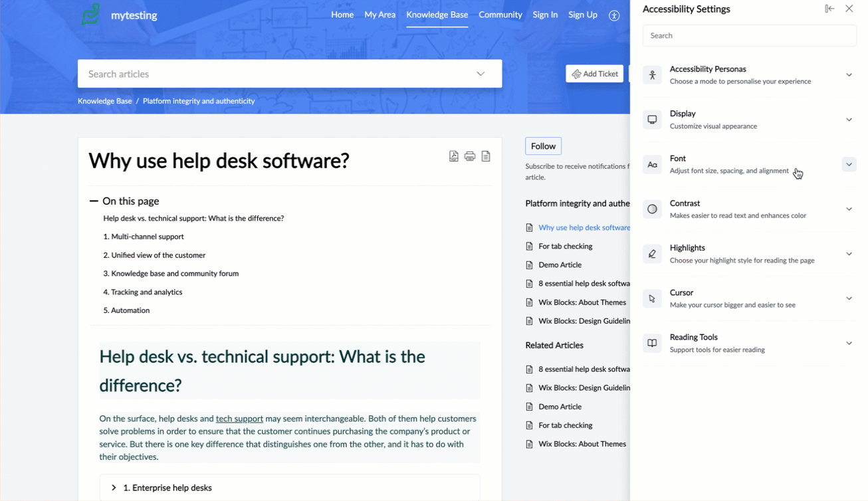Image resolution: width=868 pixels, height=501 pixels.
Task: Expand the Reading Tools section chevron
Action: pyautogui.click(x=849, y=344)
